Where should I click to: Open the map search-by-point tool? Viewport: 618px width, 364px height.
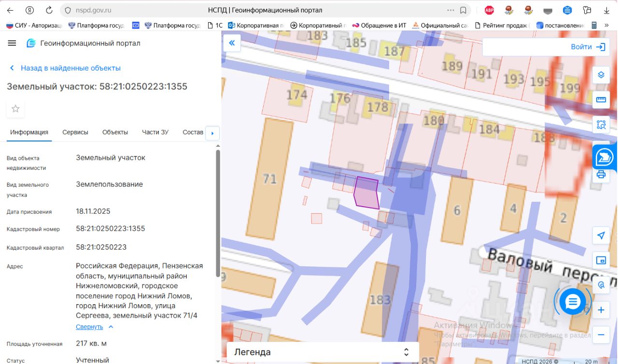pos(601,285)
